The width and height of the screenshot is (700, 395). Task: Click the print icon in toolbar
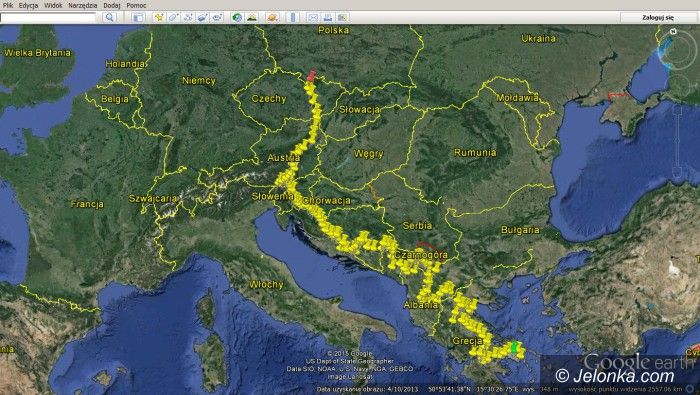point(328,17)
